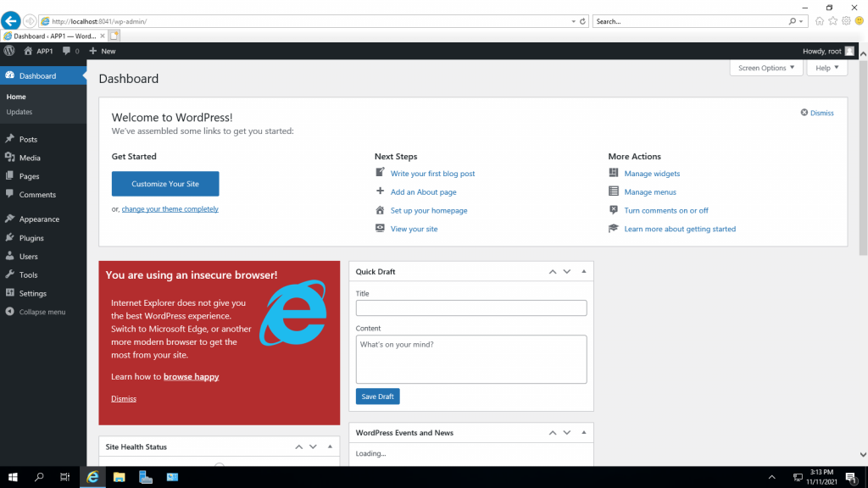Show hidden system tray icons
868x488 pixels.
(x=771, y=477)
